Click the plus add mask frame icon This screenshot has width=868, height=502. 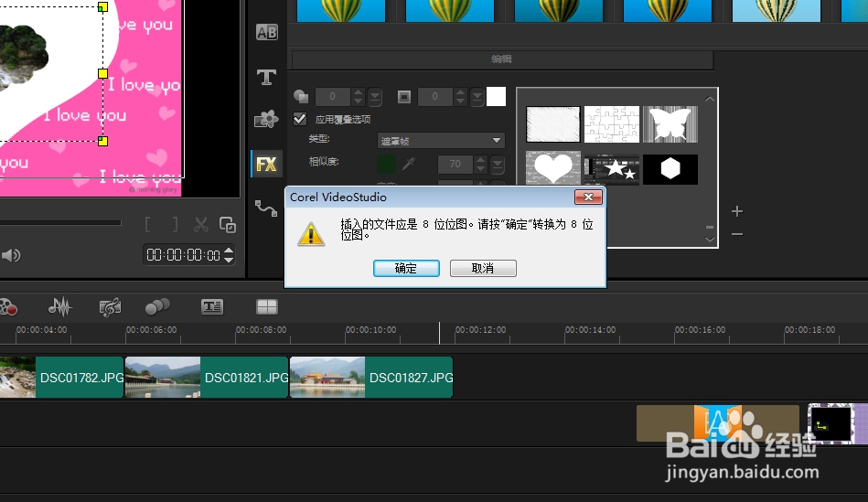(737, 211)
